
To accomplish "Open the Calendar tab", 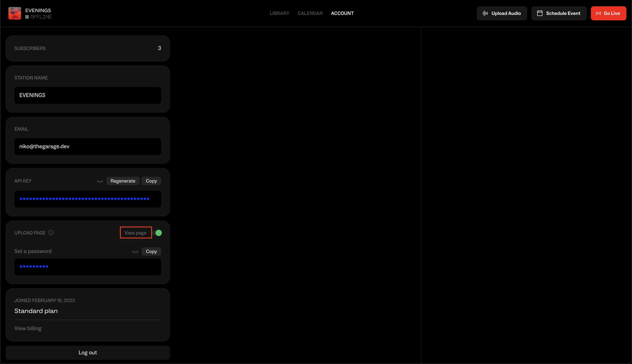I will pyautogui.click(x=310, y=13).
